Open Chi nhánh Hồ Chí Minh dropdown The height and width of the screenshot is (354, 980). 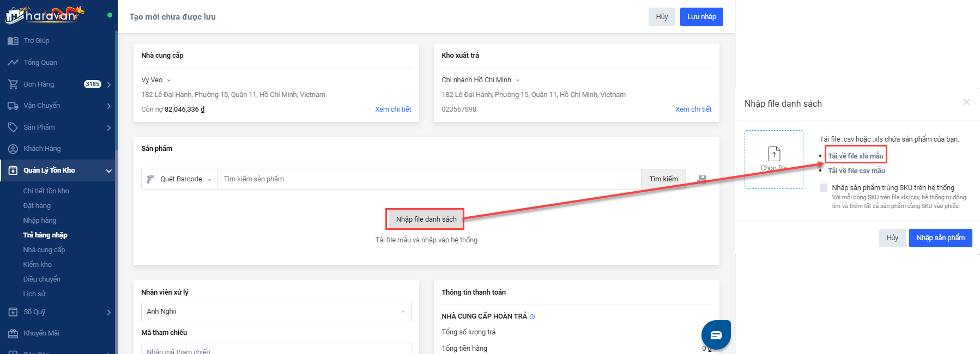(x=480, y=80)
